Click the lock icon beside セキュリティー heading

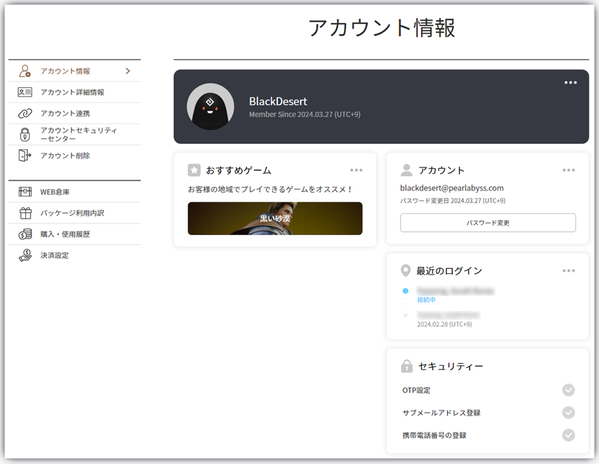(x=406, y=366)
